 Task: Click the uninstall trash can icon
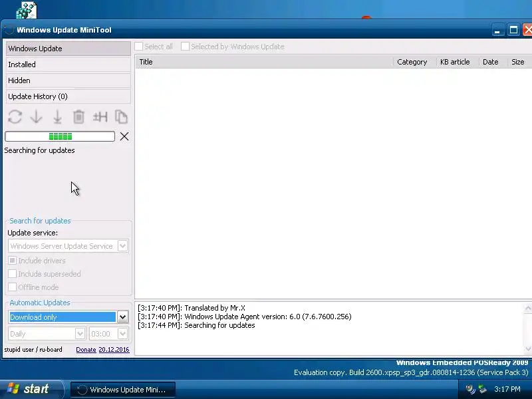pos(78,117)
